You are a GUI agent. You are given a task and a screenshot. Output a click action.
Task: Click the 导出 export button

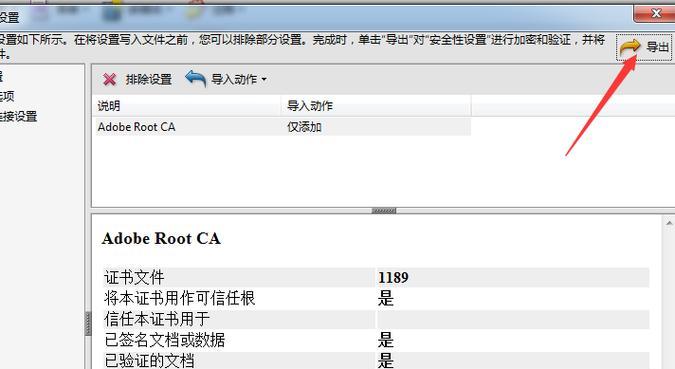(x=644, y=47)
